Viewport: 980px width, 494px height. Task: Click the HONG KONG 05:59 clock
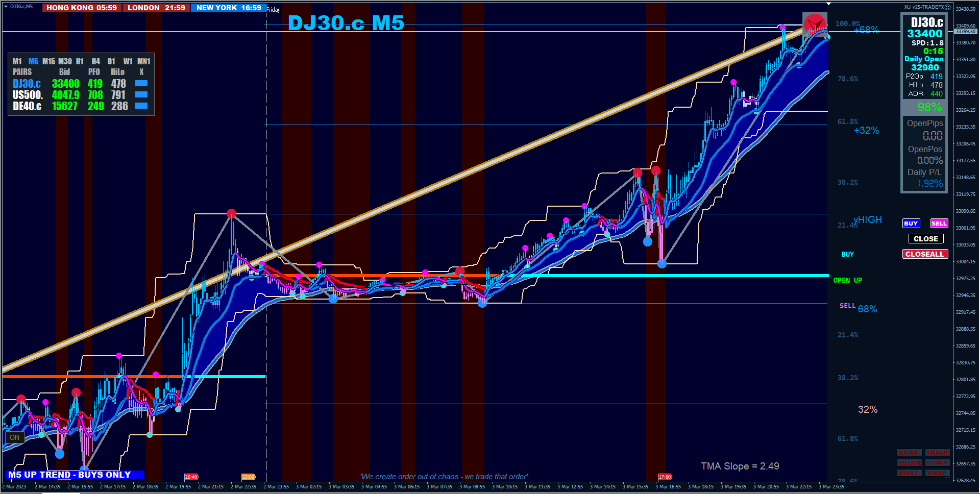coord(82,8)
